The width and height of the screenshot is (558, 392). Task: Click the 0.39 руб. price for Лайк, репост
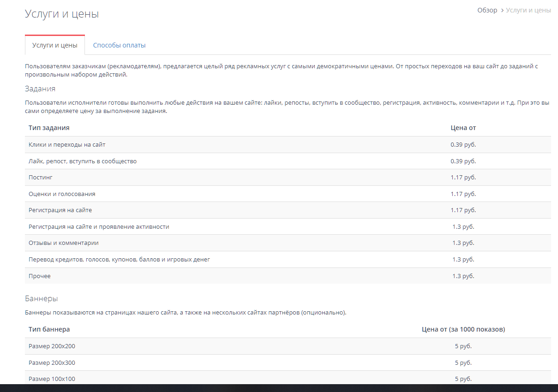[463, 161]
